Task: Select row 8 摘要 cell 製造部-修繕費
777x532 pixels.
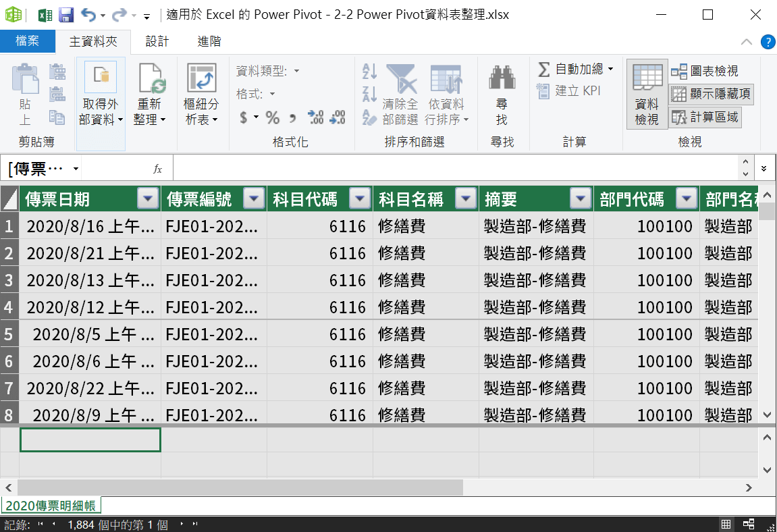Action: pyautogui.click(x=536, y=414)
